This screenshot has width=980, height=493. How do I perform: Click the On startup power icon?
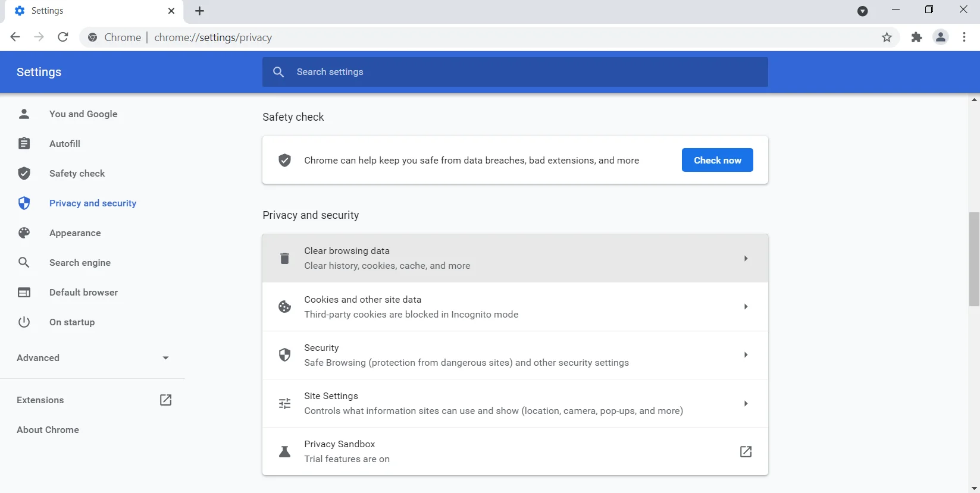click(24, 322)
